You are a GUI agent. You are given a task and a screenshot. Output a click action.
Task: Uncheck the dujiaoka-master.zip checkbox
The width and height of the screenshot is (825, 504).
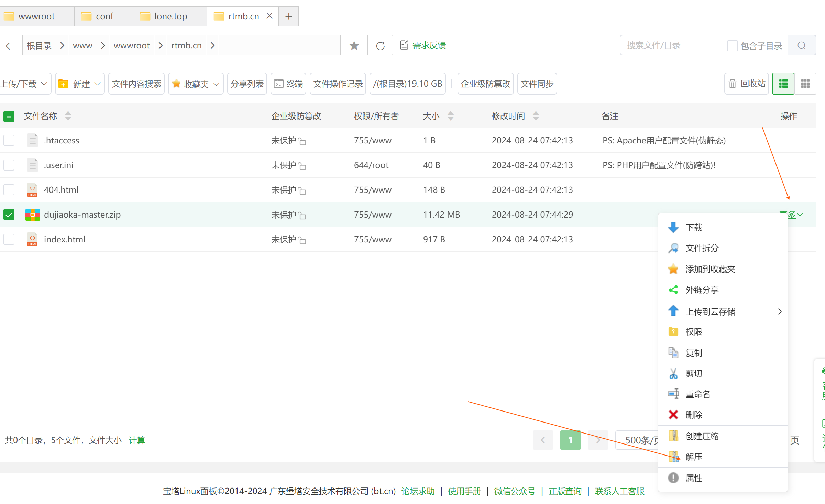[9, 215]
